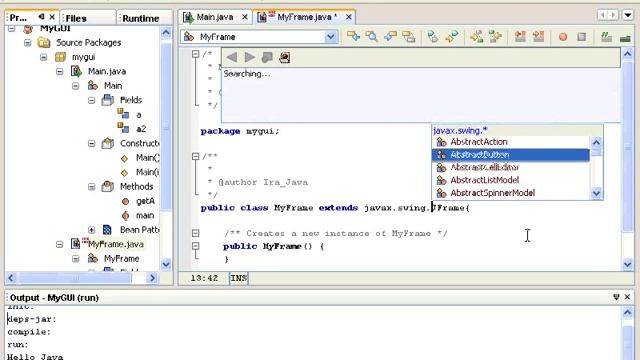This screenshot has width=640, height=360.
Task: Fold the MyFrame constructor code block
Action: 196,246
